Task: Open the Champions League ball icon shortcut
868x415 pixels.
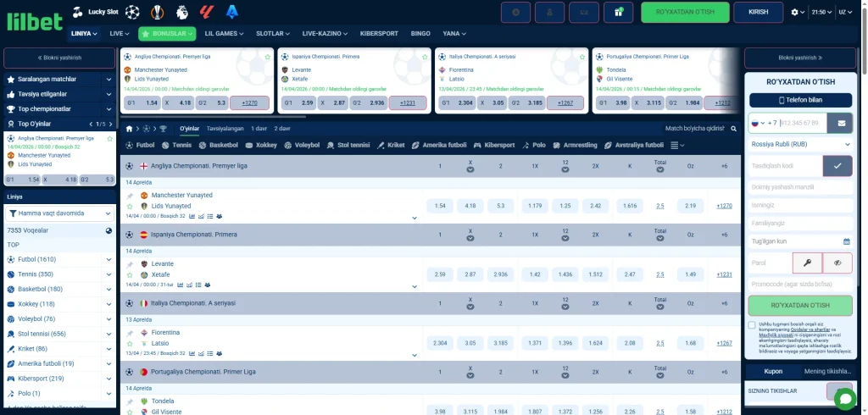Action: 132,13
